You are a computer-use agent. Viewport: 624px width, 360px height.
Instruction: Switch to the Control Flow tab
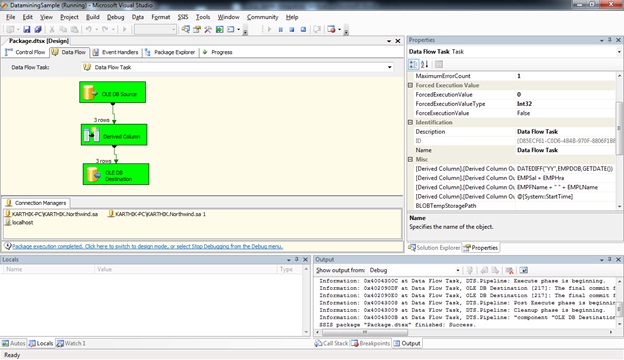(25, 52)
